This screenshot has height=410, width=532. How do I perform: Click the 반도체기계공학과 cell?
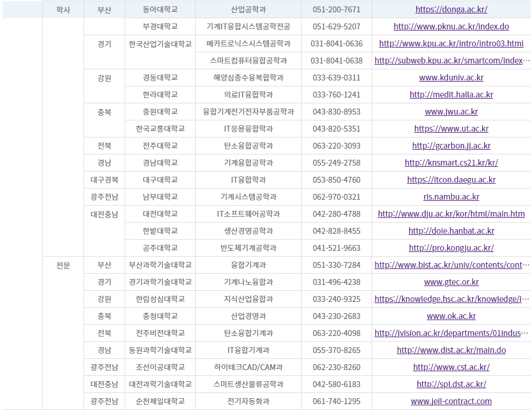[x=248, y=248]
